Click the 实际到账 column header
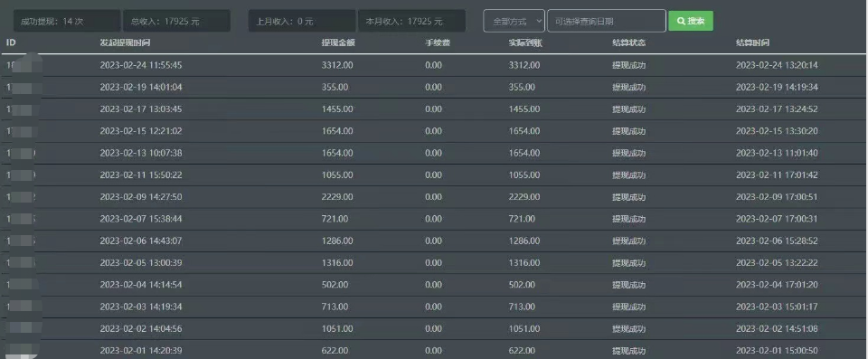This screenshot has height=359, width=868. pos(525,43)
